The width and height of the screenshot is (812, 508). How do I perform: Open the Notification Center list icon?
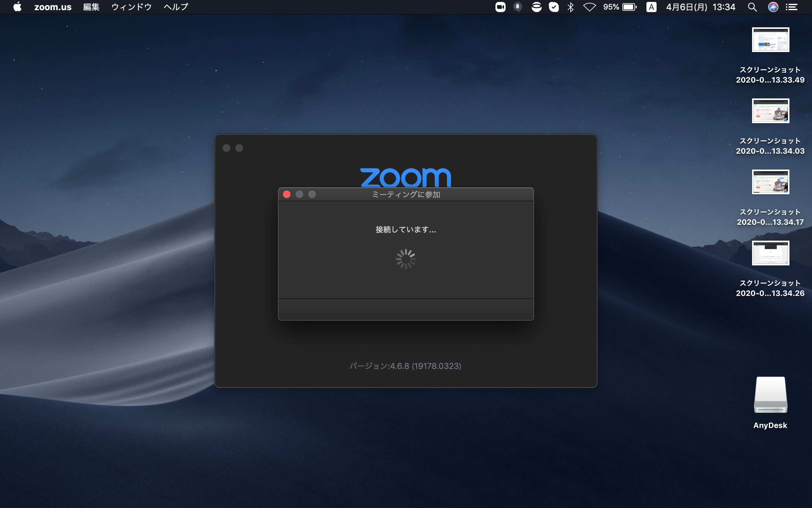[792, 7]
